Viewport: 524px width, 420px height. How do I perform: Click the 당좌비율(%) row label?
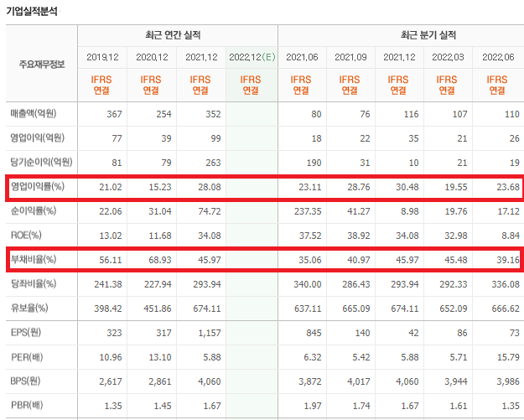[34, 283]
